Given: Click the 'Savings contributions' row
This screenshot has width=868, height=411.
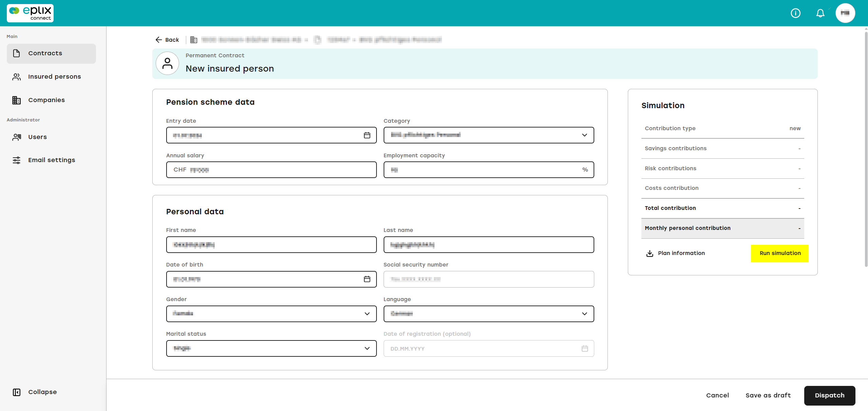Looking at the screenshot, I should [x=723, y=149].
